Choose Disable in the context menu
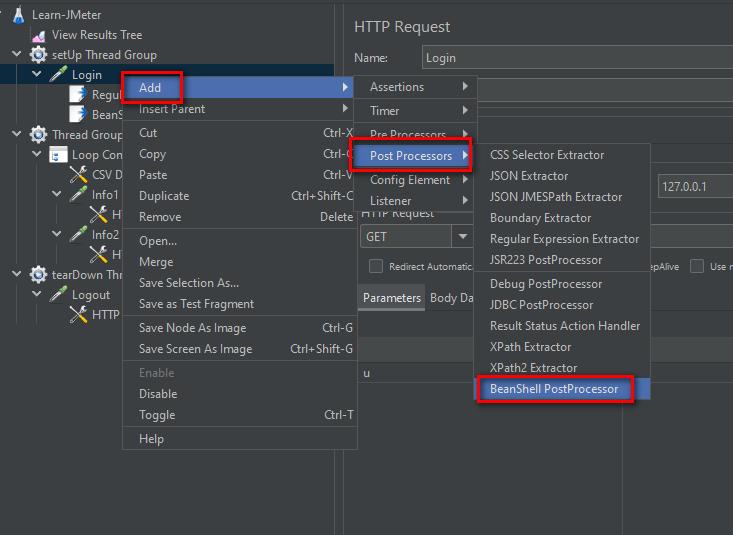 pyautogui.click(x=240, y=394)
